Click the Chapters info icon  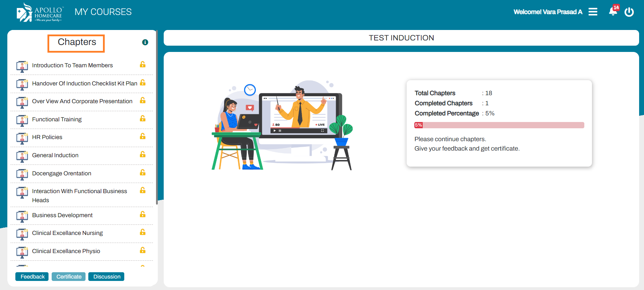tap(145, 42)
